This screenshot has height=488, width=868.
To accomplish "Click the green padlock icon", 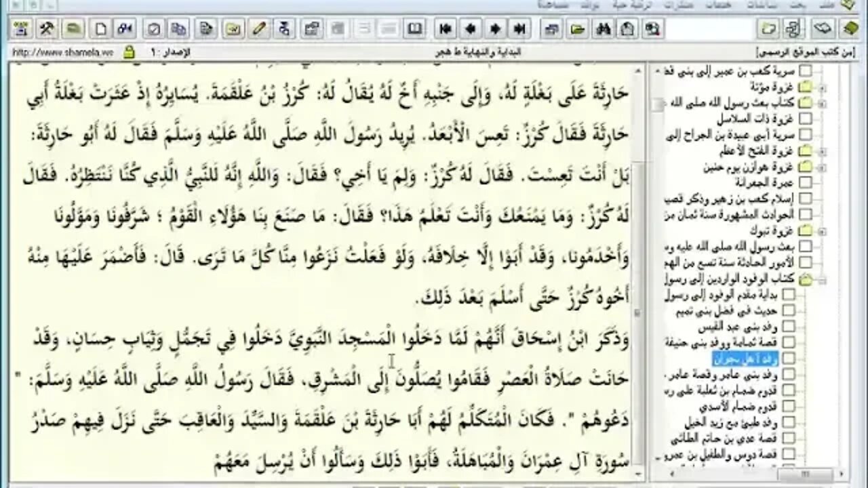I will 129,52.
